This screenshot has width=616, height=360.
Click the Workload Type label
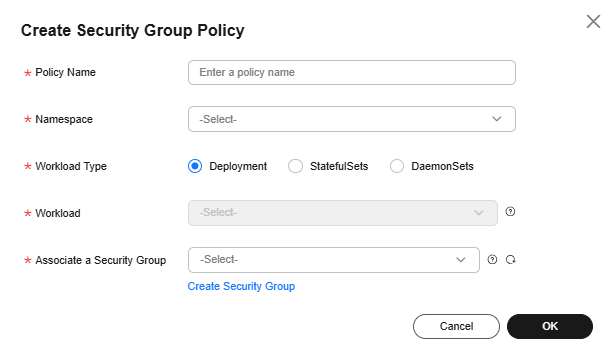coord(71,166)
